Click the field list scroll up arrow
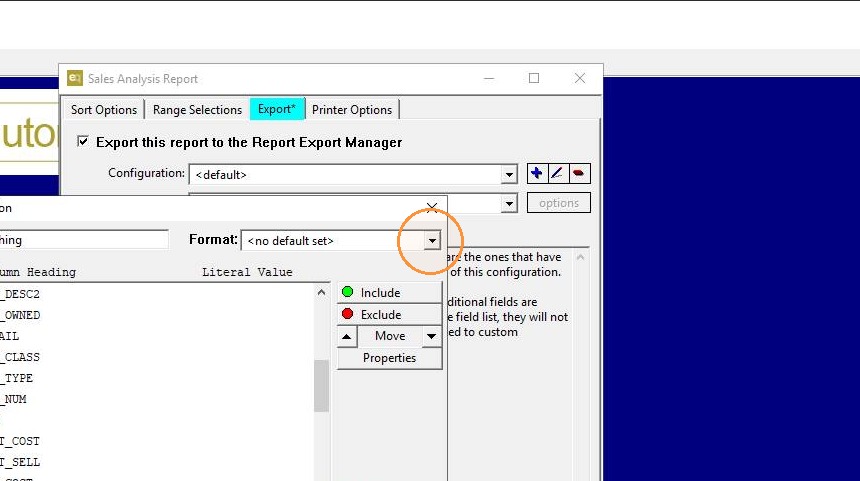Viewport: 860px width, 481px height. [x=321, y=293]
